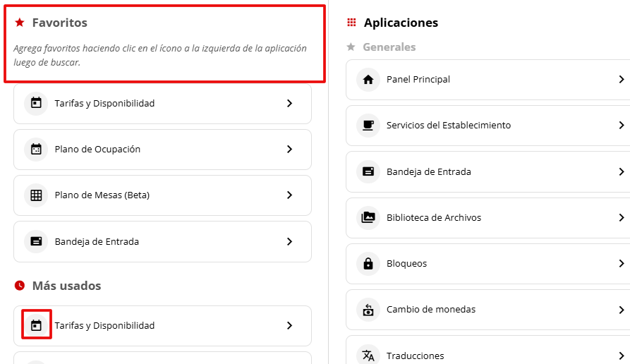Screen dimensions: 630x364
Task: Click the calendar icon beside Tarifas y Disponibilidad in Más usados
Action: [x=36, y=326]
